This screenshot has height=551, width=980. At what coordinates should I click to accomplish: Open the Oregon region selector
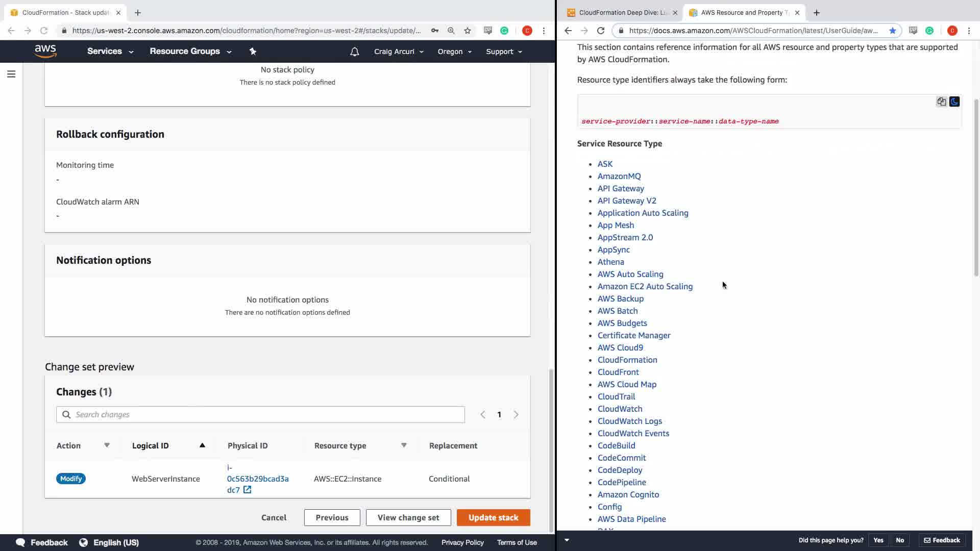(x=454, y=52)
